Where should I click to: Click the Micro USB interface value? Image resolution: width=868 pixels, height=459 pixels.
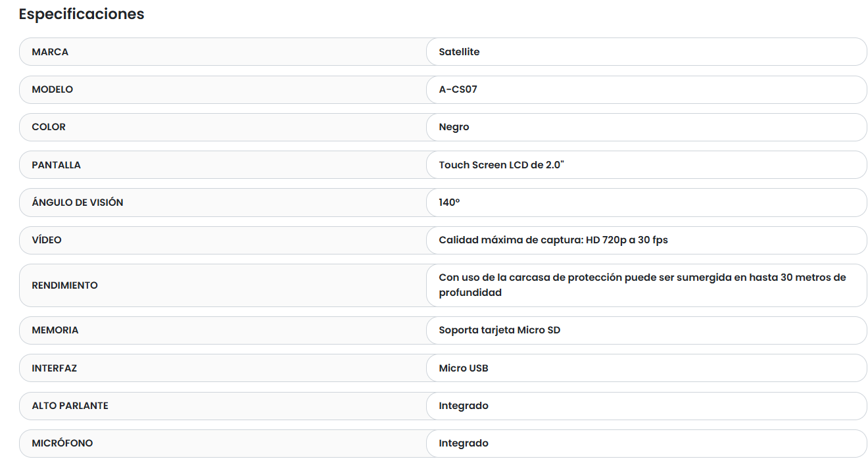(x=463, y=368)
